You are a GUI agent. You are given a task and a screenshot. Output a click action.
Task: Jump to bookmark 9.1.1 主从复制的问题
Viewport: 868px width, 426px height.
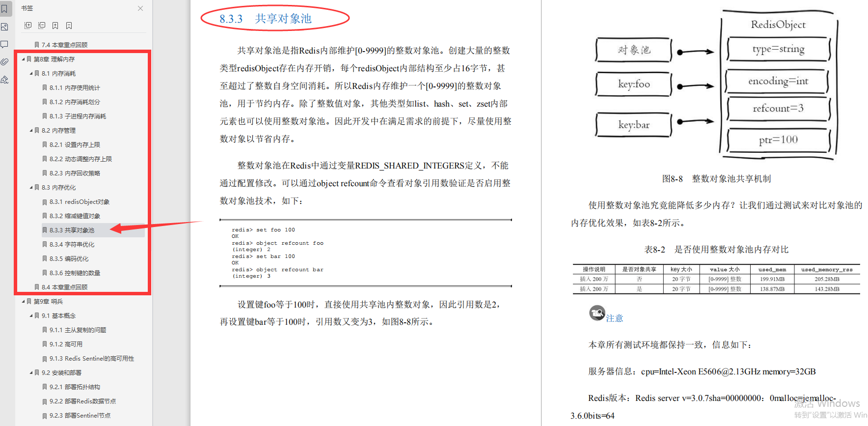point(78,330)
